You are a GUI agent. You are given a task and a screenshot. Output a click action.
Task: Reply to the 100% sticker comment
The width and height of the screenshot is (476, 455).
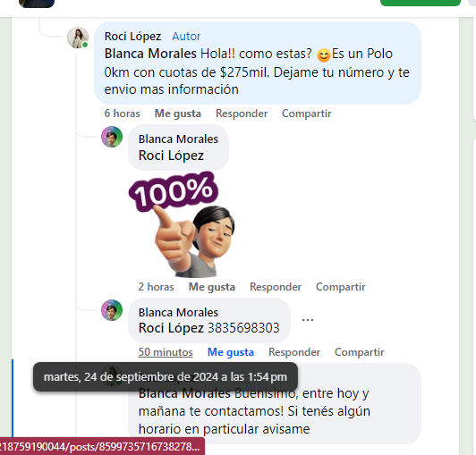[276, 287]
